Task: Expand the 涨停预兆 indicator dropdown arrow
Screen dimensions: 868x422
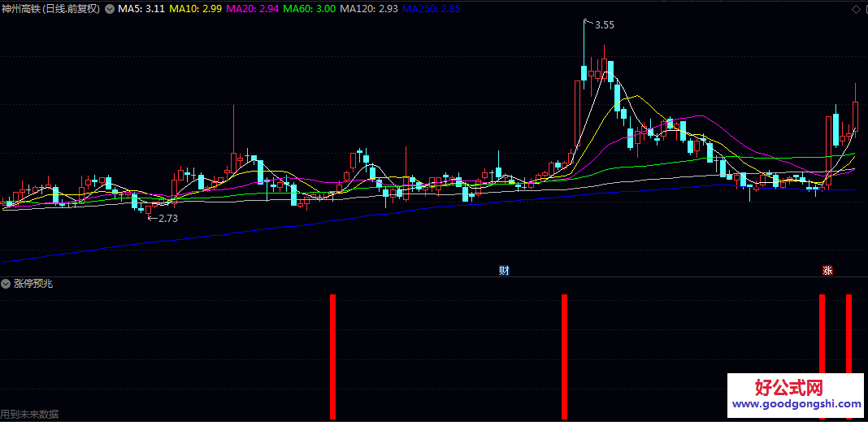Action: tap(6, 284)
